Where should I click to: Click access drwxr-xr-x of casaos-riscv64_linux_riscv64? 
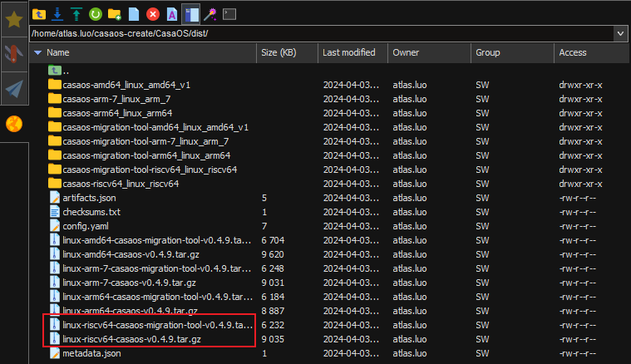580,184
